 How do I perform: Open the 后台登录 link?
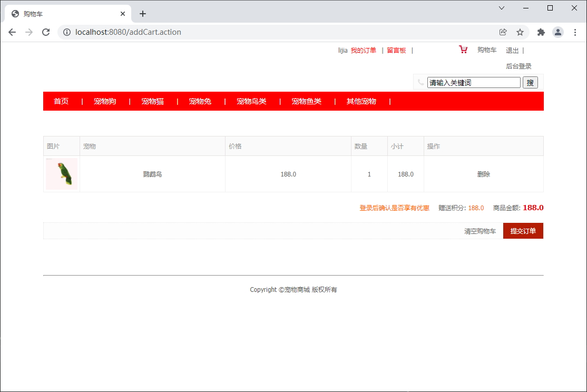[x=518, y=66]
